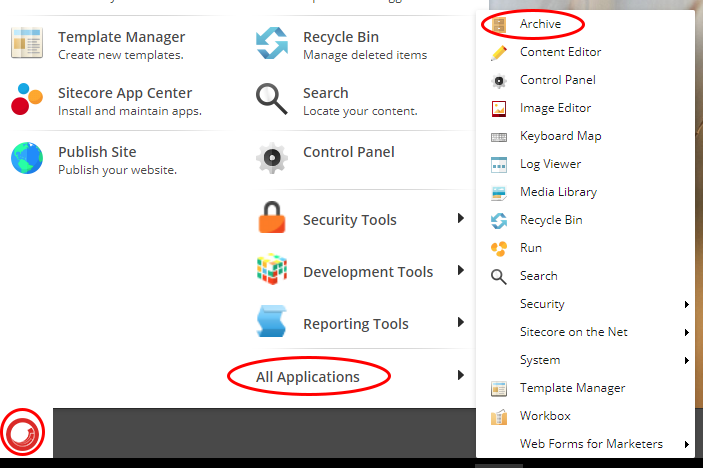703x468 pixels.
Task: Click the Workbox icon in submenu
Action: pos(499,417)
